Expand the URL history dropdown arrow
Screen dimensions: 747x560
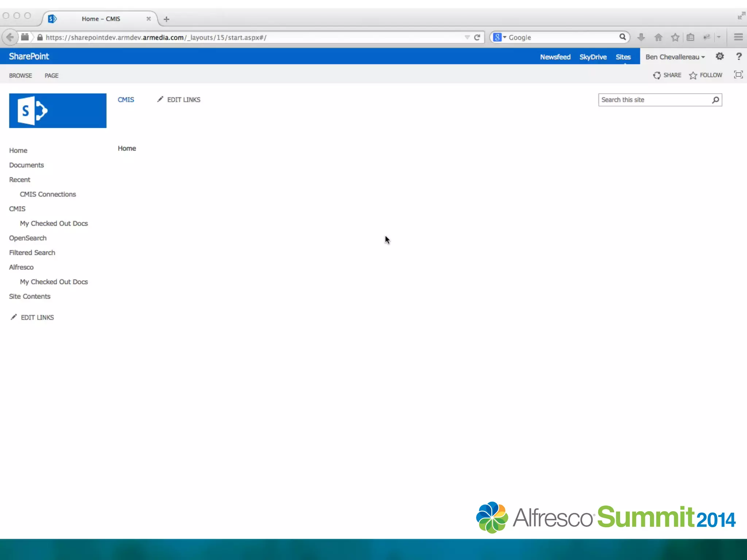(467, 37)
